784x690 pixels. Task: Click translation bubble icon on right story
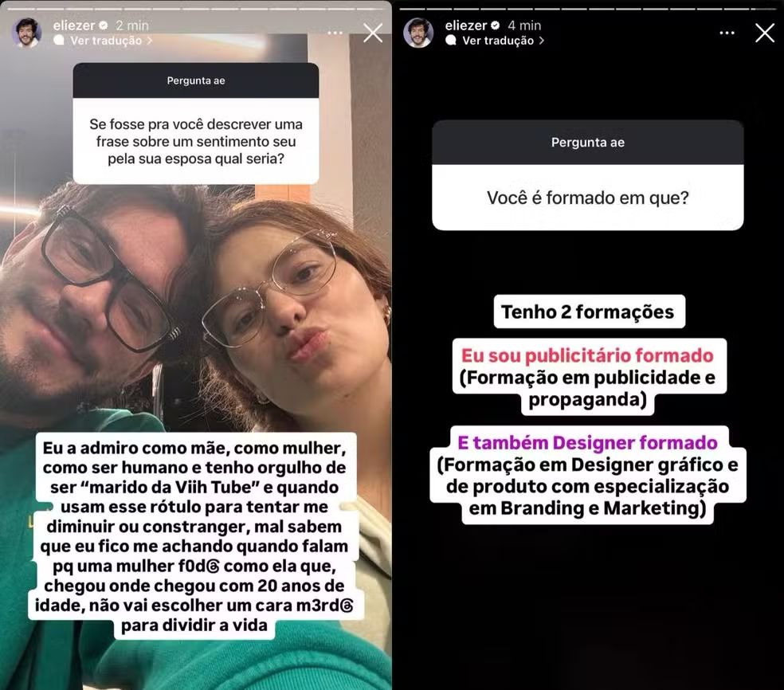(x=451, y=40)
